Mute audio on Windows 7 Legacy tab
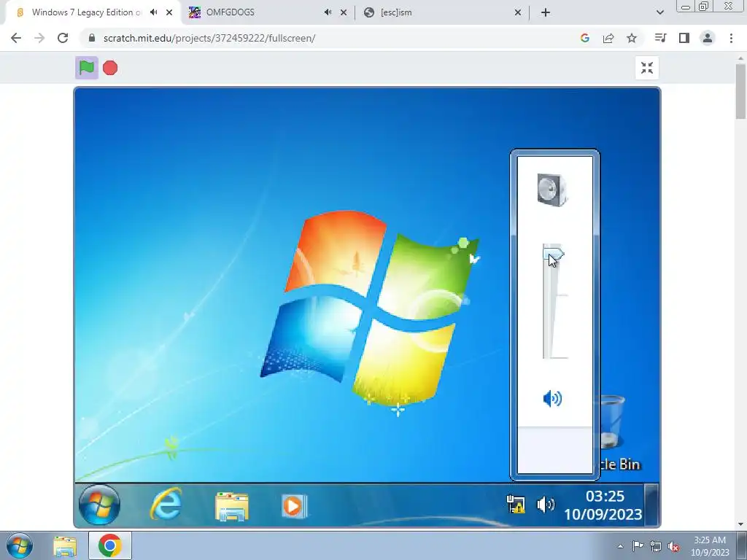The width and height of the screenshot is (747, 560). point(153,12)
